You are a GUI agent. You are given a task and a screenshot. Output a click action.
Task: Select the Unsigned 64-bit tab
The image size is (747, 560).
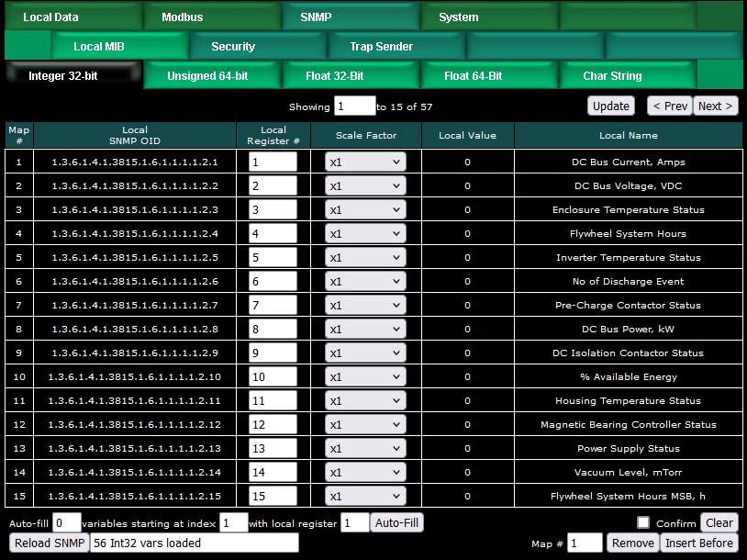(207, 76)
